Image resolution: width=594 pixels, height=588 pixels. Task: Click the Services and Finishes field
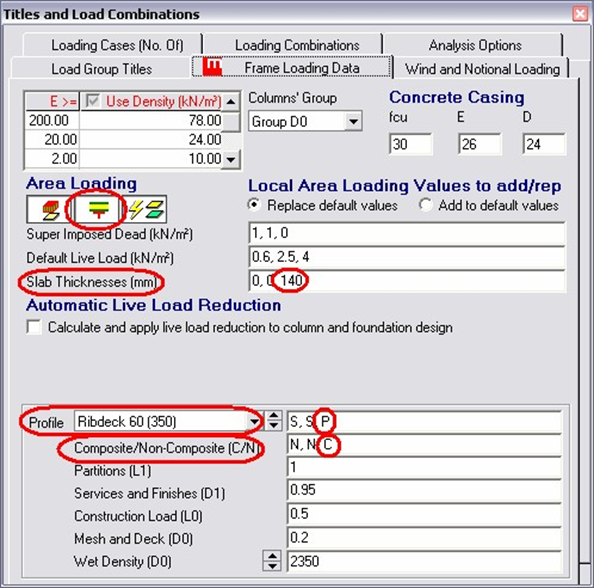[424, 490]
